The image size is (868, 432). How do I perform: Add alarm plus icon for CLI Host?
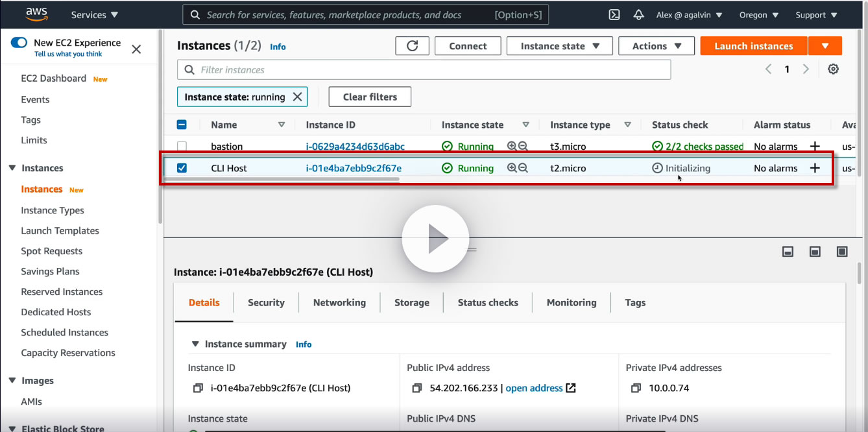pyautogui.click(x=815, y=168)
